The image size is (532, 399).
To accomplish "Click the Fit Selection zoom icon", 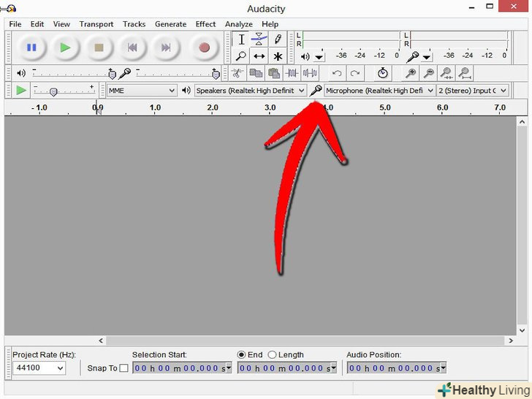I will (446, 73).
